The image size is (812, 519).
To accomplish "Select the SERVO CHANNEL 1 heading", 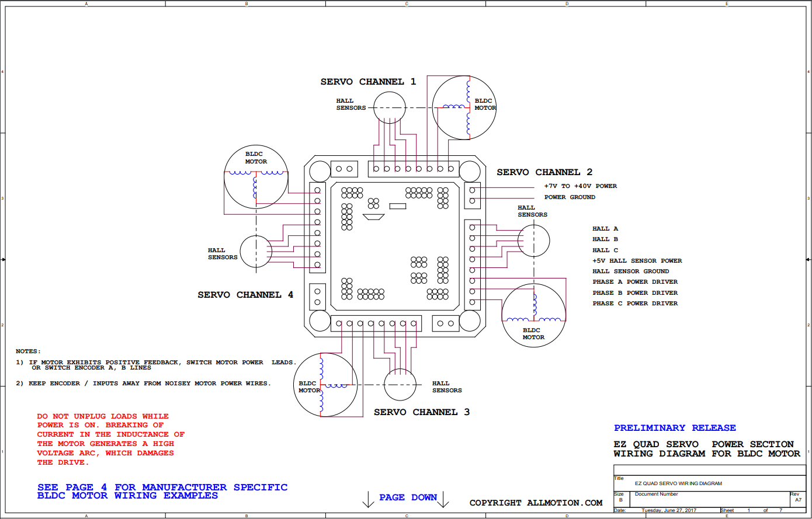I will point(368,82).
